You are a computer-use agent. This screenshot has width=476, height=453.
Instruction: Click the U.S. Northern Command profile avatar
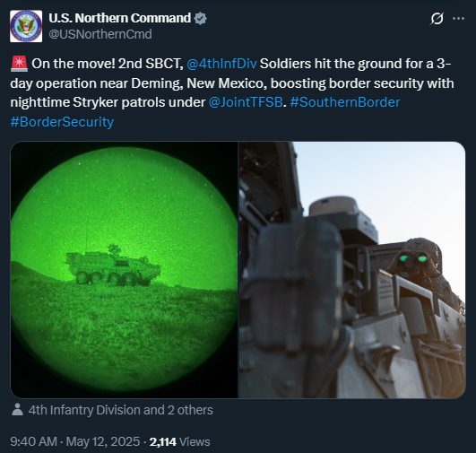pyautogui.click(x=26, y=26)
